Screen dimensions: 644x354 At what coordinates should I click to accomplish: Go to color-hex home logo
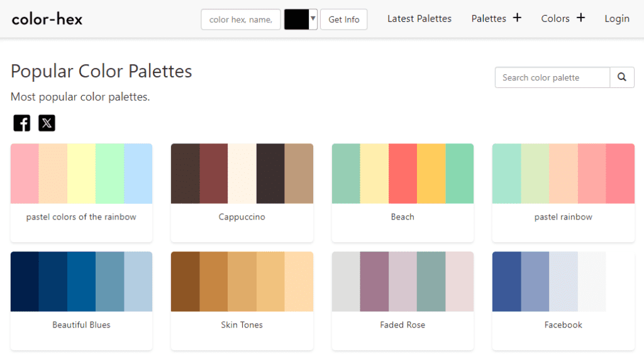47,19
